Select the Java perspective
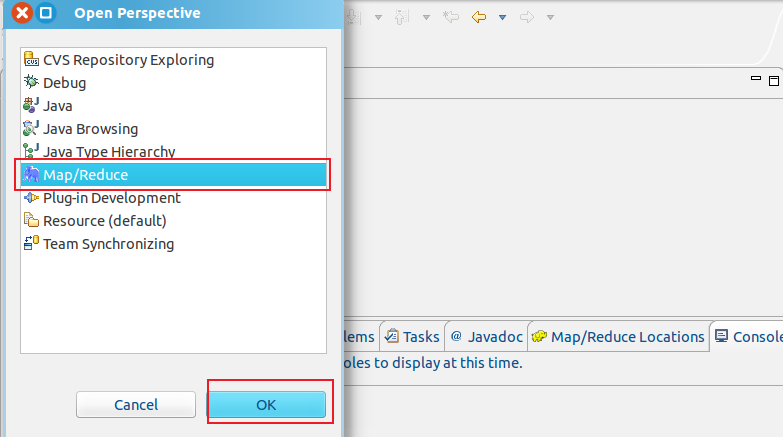 (x=173, y=106)
